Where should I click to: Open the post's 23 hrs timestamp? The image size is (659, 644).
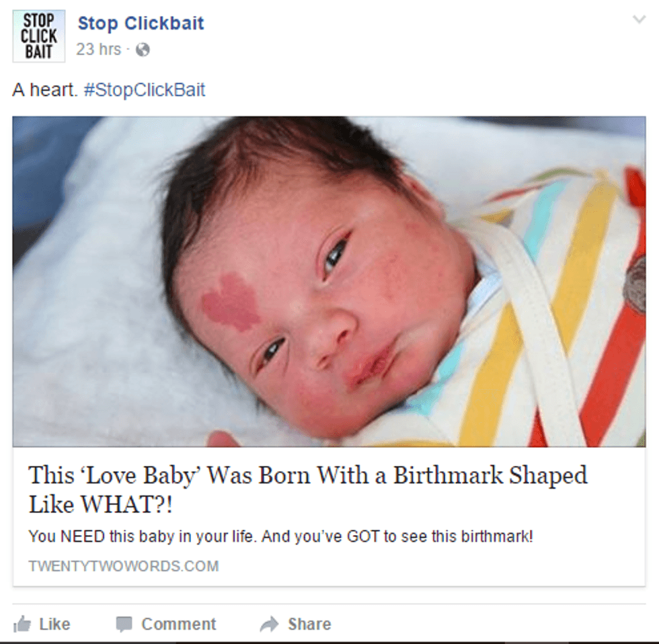tap(99, 50)
